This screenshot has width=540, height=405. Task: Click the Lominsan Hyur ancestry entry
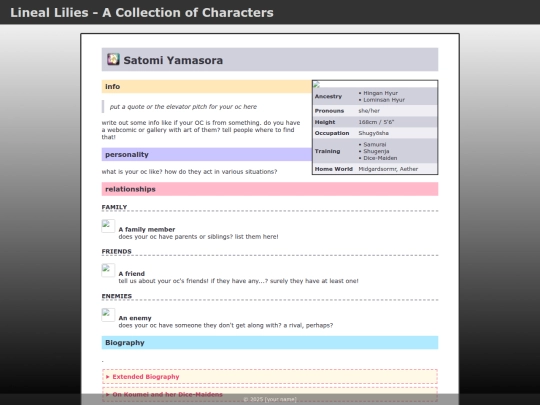384,100
